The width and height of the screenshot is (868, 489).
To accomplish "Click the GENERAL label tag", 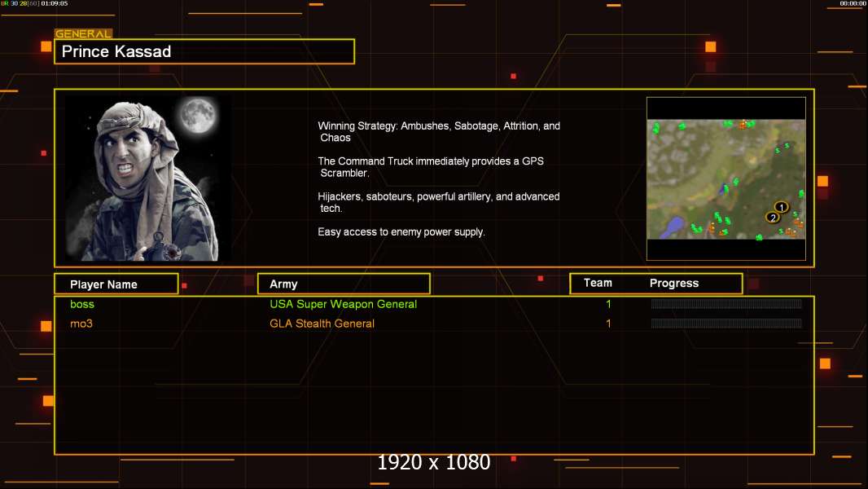I will (83, 33).
